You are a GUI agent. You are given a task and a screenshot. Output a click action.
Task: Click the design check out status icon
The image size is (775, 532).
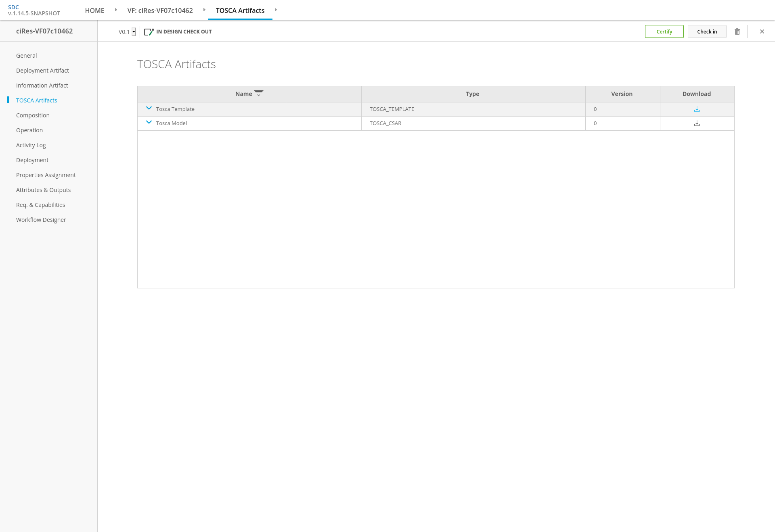(x=149, y=32)
